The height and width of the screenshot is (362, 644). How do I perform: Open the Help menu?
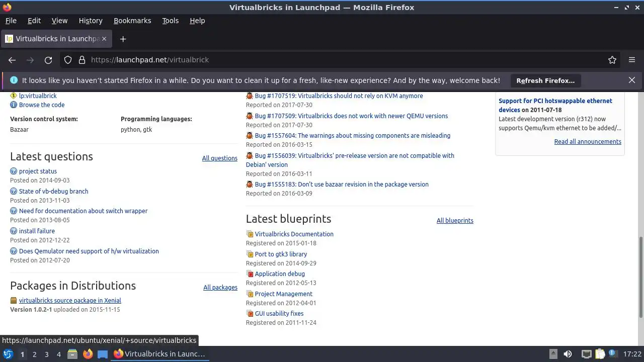coord(197,21)
